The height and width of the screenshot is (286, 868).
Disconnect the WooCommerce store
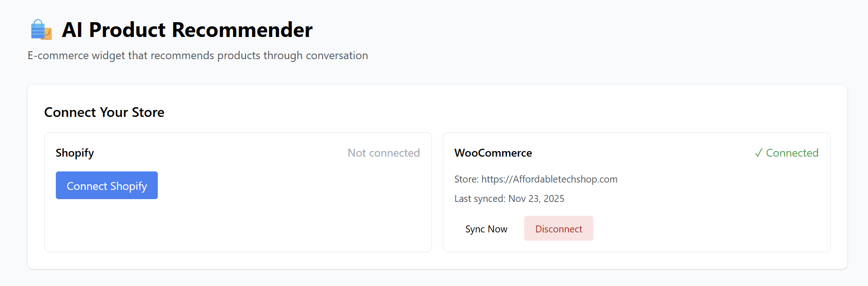pyautogui.click(x=558, y=229)
